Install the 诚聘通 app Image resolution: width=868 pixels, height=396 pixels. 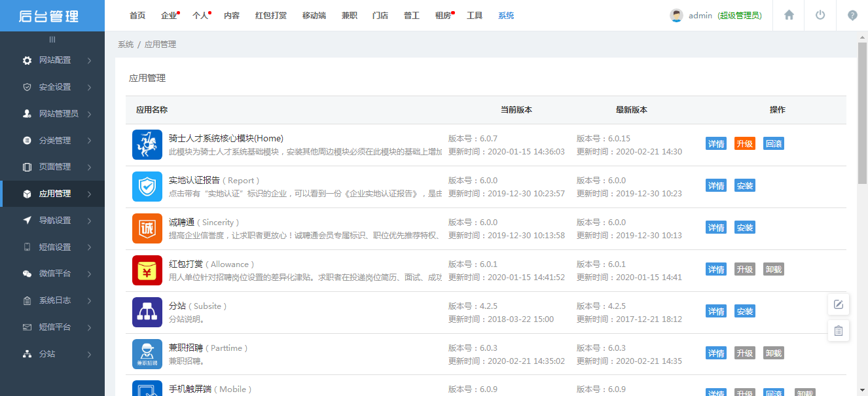point(745,228)
